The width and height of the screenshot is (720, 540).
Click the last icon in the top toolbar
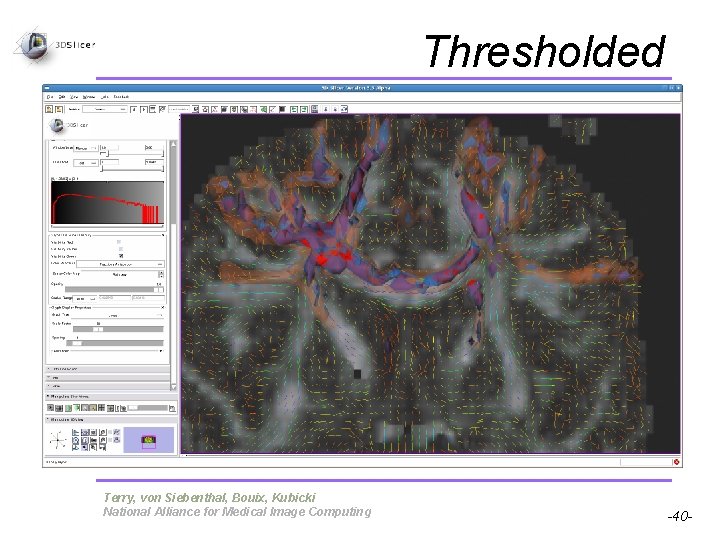(344, 109)
